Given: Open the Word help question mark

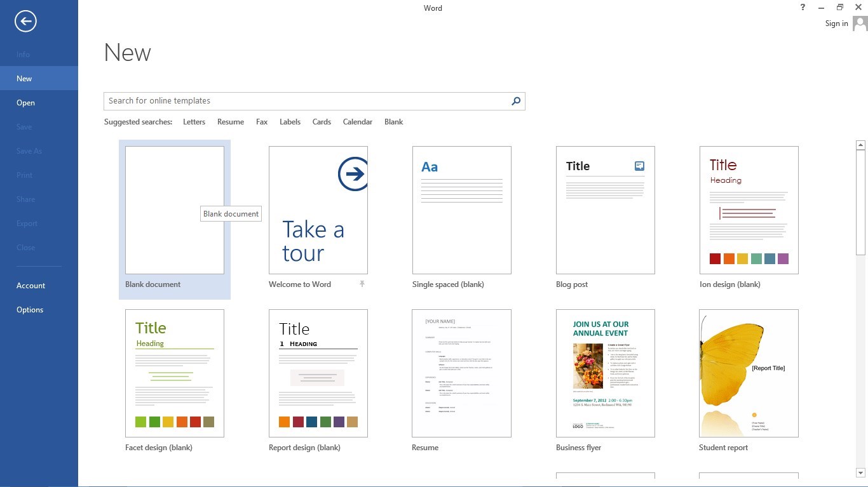Looking at the screenshot, I should pyautogui.click(x=803, y=7).
